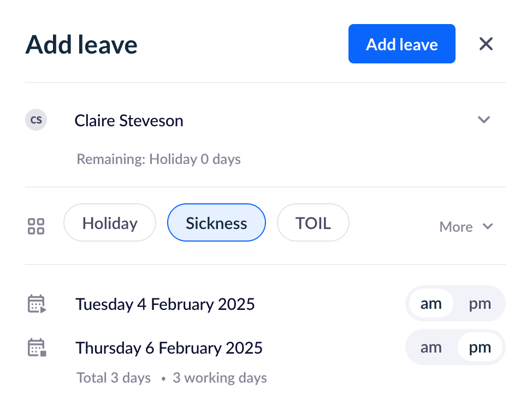Switch Tuesday 4 February to am
The height and width of the screenshot is (399, 532).
point(431,303)
